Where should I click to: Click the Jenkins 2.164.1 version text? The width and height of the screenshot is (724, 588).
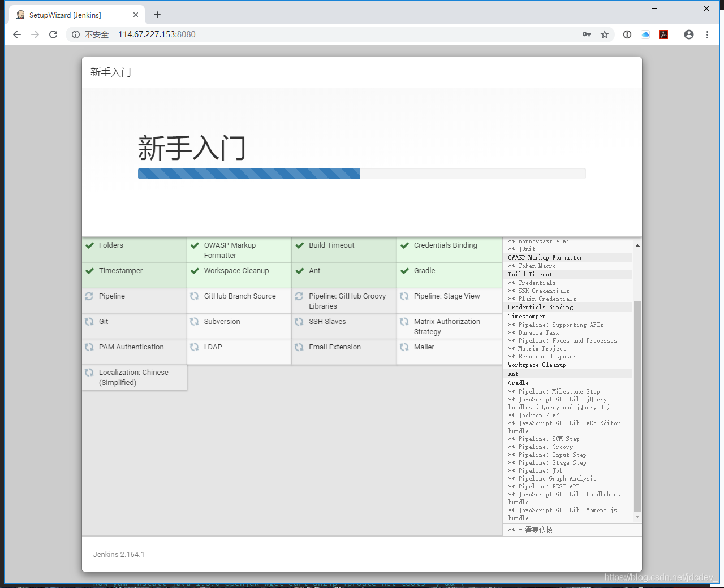119,555
